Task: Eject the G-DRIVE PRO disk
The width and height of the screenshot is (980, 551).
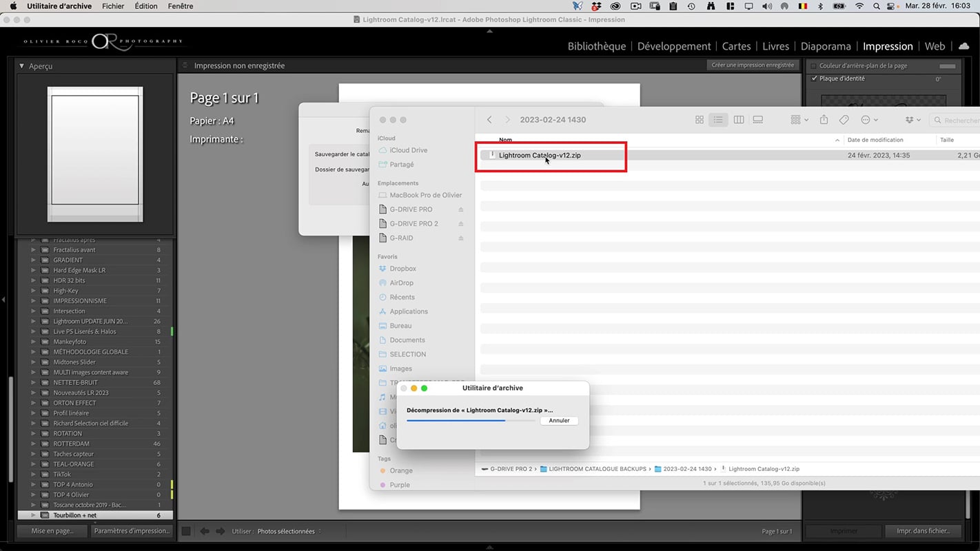Action: (x=461, y=209)
